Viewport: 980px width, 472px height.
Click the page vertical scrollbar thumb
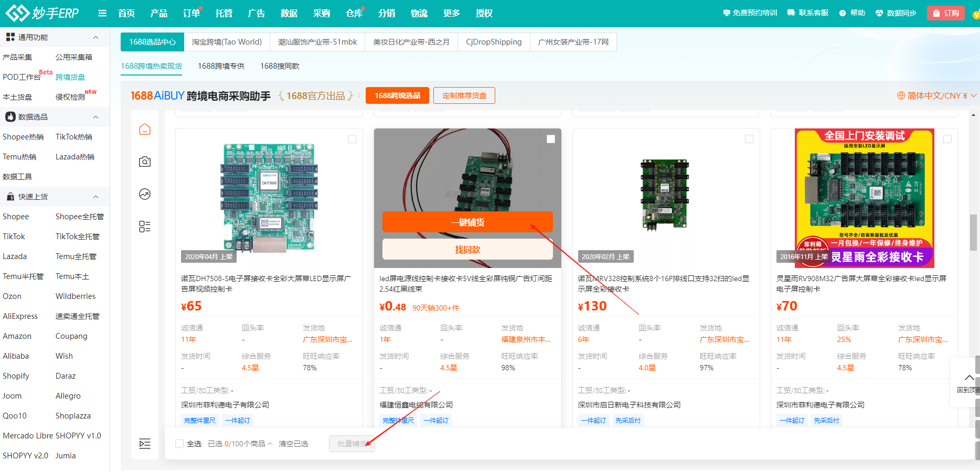click(973, 233)
